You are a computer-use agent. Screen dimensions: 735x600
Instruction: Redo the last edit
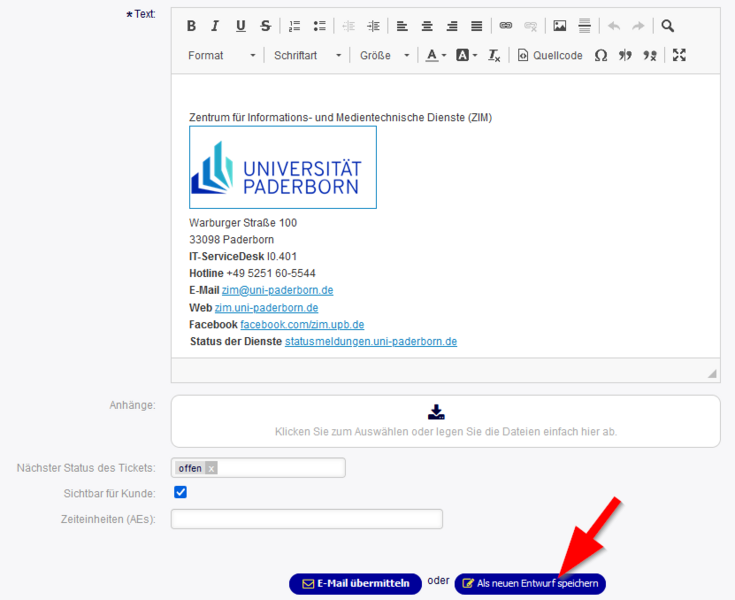638,26
